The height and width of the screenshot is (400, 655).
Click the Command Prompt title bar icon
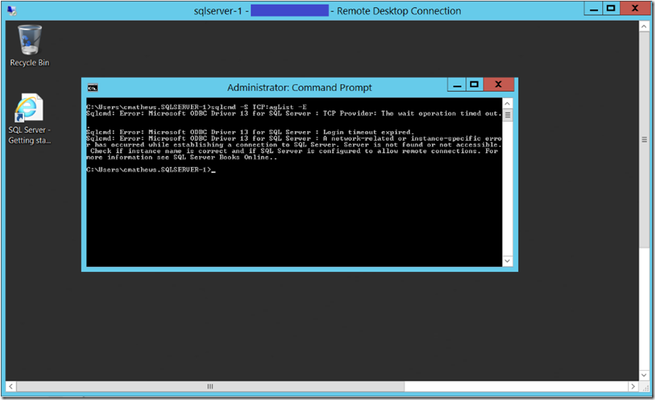point(92,88)
